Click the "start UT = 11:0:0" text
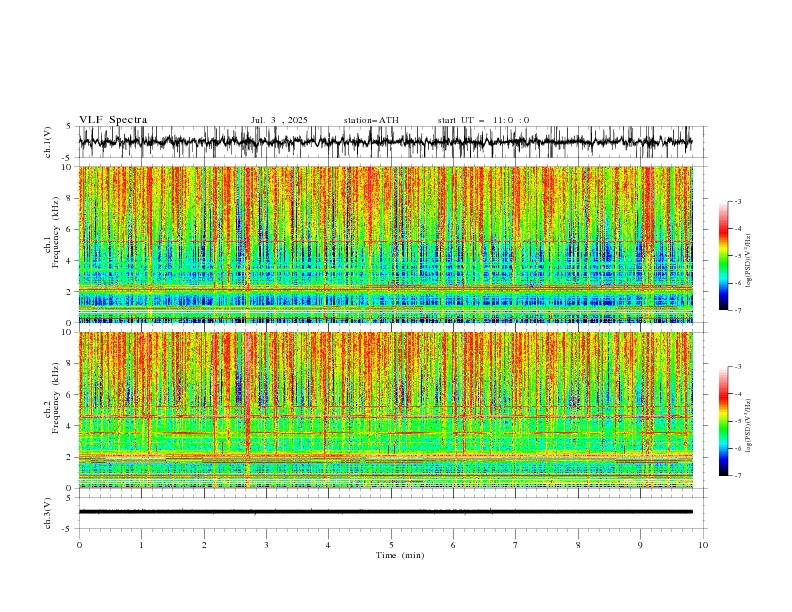 pyautogui.click(x=483, y=120)
